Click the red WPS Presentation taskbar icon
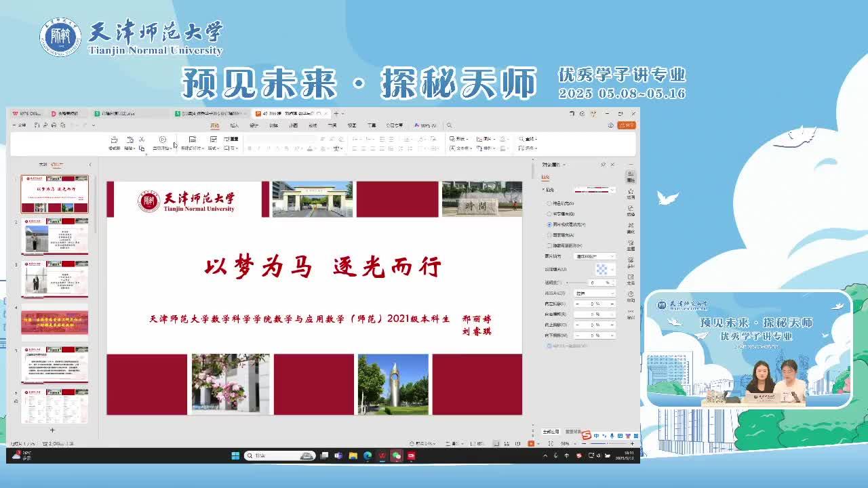This screenshot has width=868, height=488. 382,455
